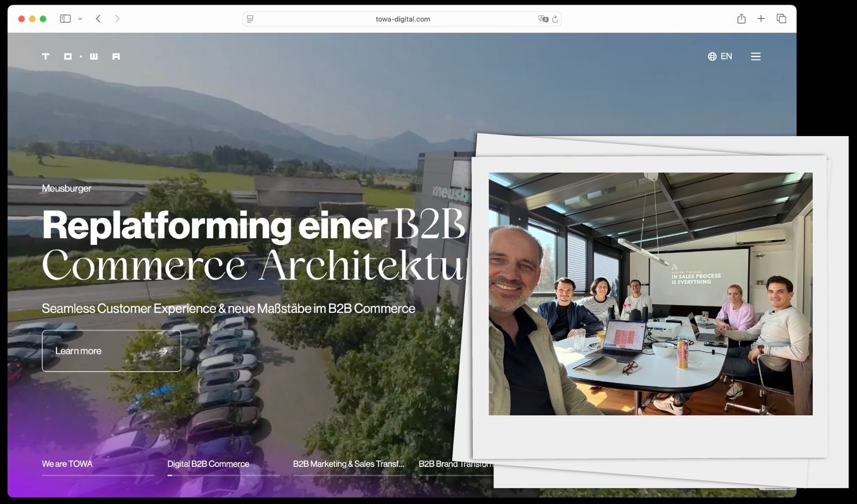The height and width of the screenshot is (504, 857).
Task: Click the TOWA logo
Action: click(x=81, y=56)
